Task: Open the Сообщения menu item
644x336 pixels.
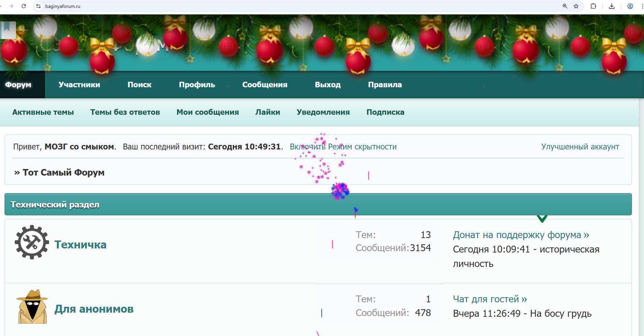Action: click(x=265, y=85)
